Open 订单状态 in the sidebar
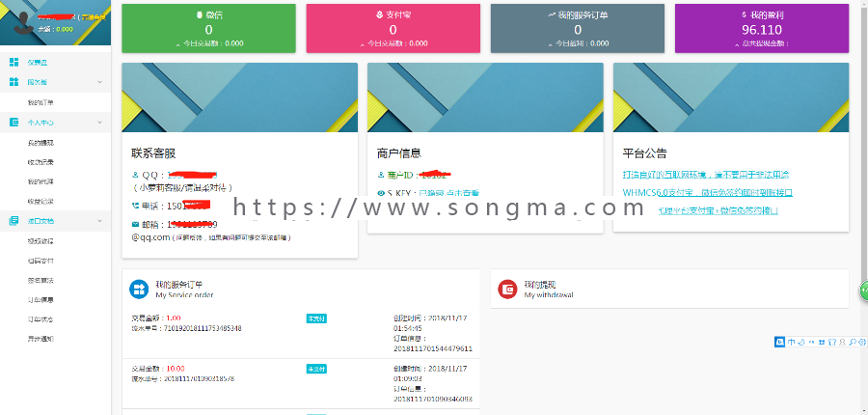 pyautogui.click(x=41, y=319)
